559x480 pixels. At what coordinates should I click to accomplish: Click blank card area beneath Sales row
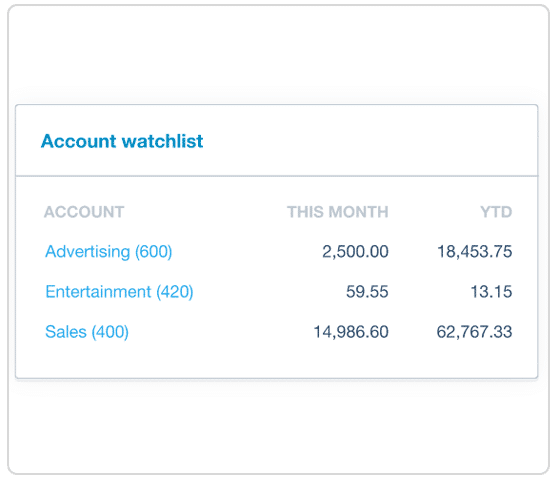coord(277,360)
